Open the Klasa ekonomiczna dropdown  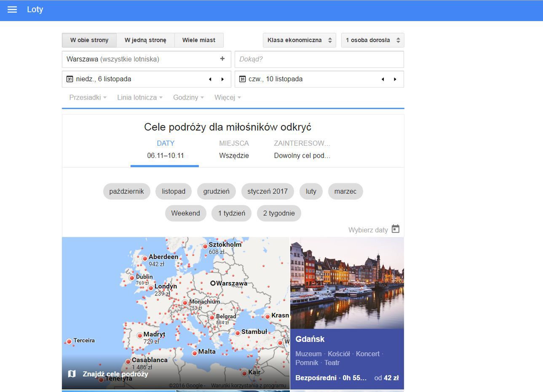click(299, 40)
